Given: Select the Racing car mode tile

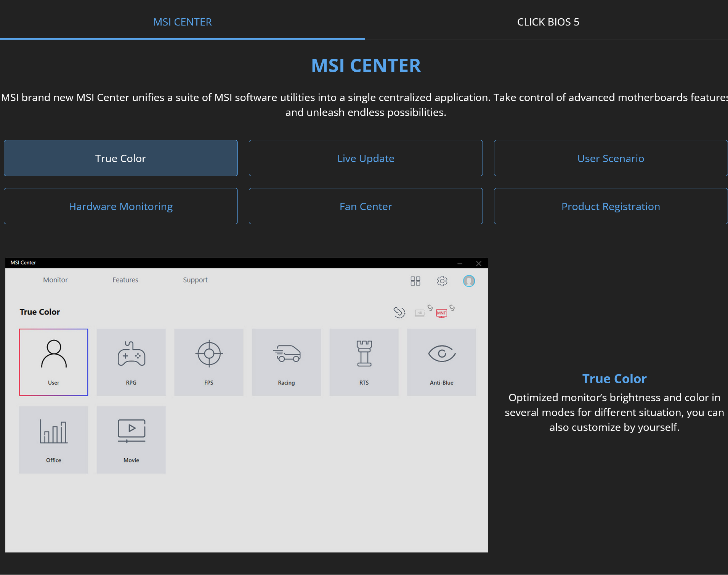Looking at the screenshot, I should (x=286, y=362).
